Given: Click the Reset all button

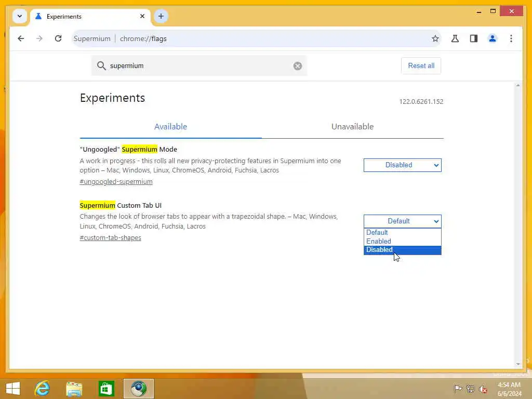Looking at the screenshot, I should [x=421, y=66].
